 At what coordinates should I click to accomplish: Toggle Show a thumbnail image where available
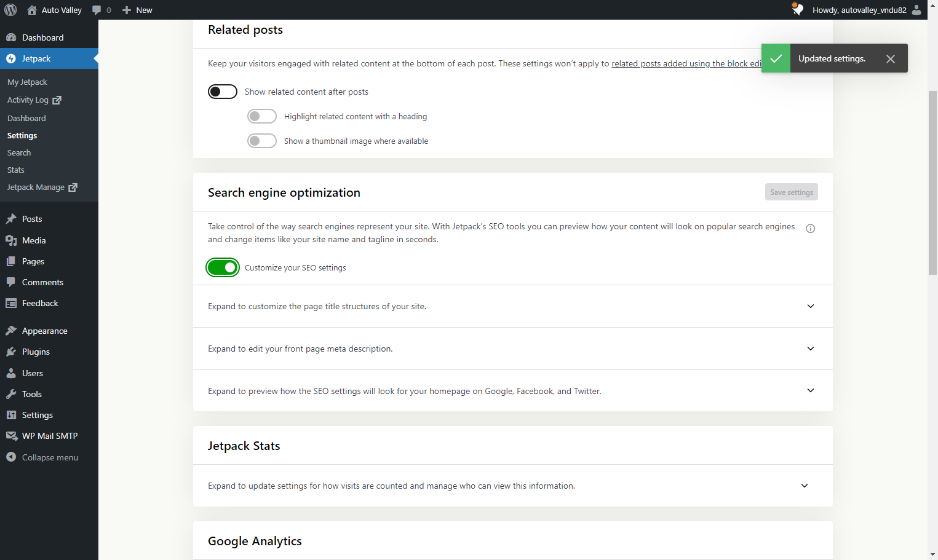pos(262,141)
